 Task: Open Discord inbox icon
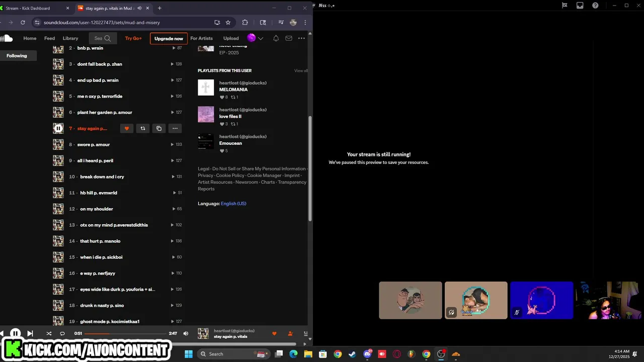point(580,6)
